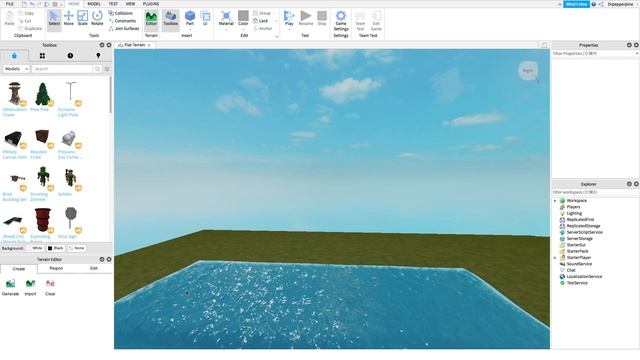
Task: Select the Color swatch in Edit group
Action: (x=243, y=16)
